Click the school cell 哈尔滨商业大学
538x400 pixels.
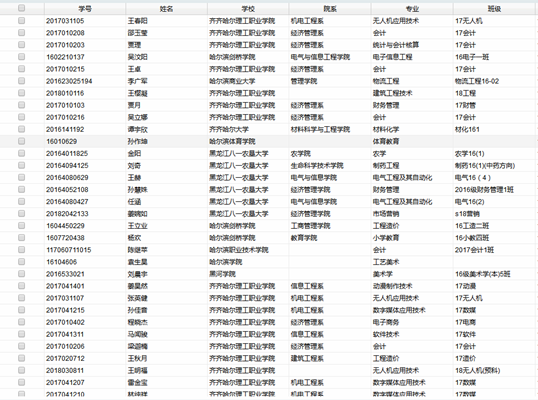tap(232, 81)
